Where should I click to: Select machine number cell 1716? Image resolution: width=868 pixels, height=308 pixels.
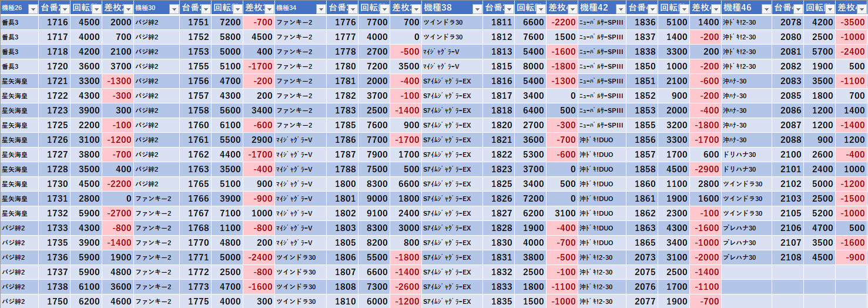[55, 22]
